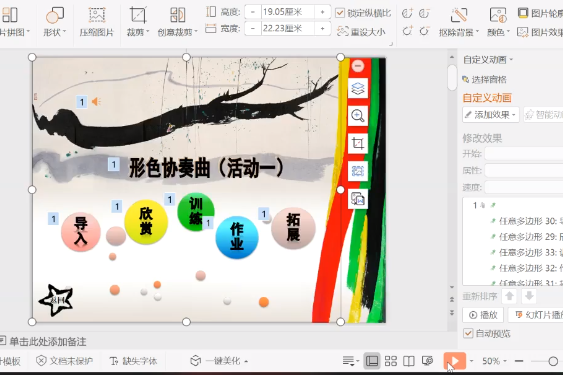
Task: Click the 属性 property combo box
Action: (524, 170)
